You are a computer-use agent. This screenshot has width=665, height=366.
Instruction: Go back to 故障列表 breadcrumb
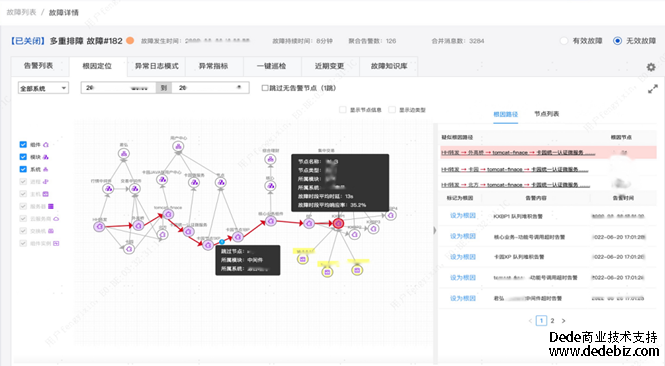coord(21,12)
